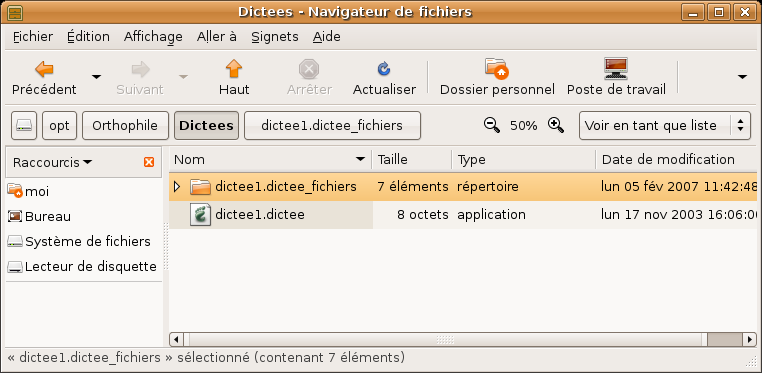Open the Fichier menu

pos(33,36)
